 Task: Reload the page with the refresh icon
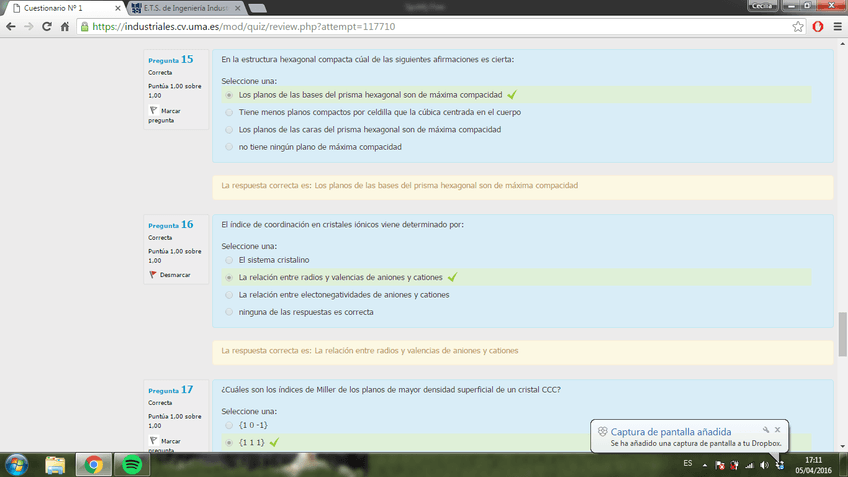(x=47, y=27)
